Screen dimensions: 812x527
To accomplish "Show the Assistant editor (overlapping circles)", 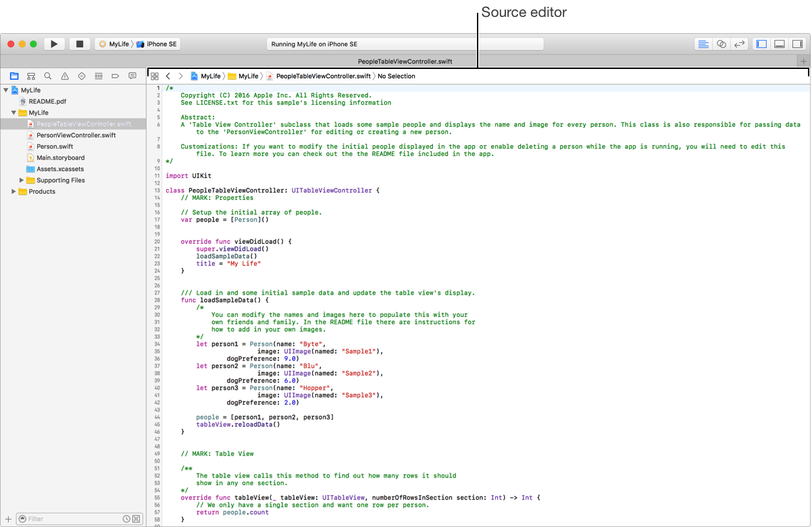I will pos(721,44).
